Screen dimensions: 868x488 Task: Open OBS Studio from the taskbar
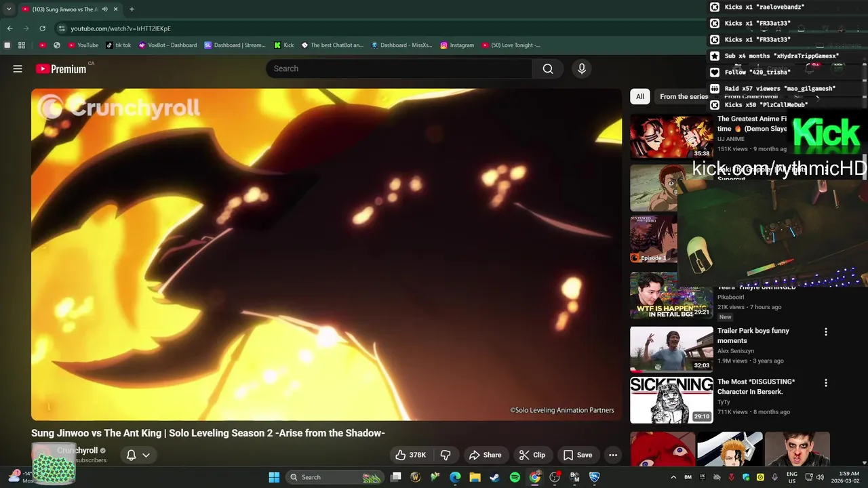tap(555, 477)
